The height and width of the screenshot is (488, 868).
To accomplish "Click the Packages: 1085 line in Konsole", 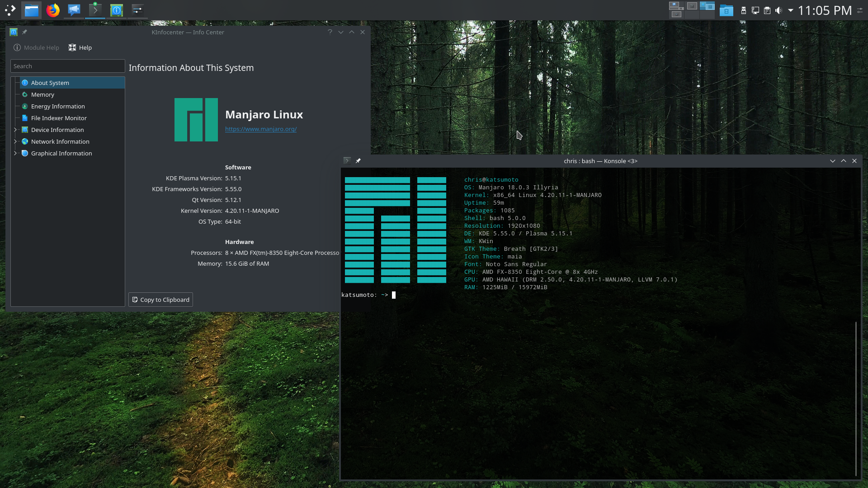I will click(x=490, y=211).
